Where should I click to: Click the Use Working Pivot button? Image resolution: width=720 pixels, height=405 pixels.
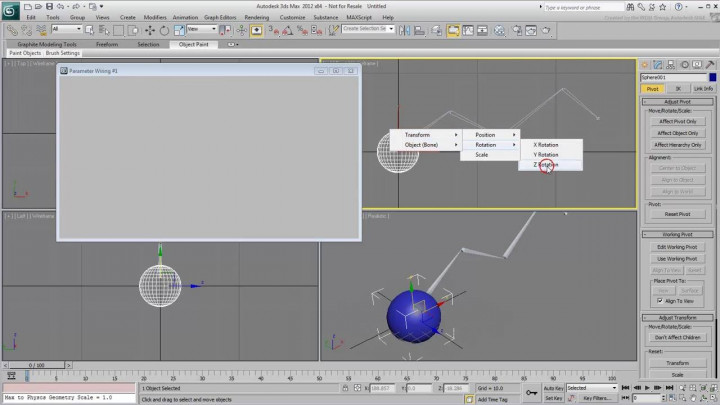coord(678,259)
